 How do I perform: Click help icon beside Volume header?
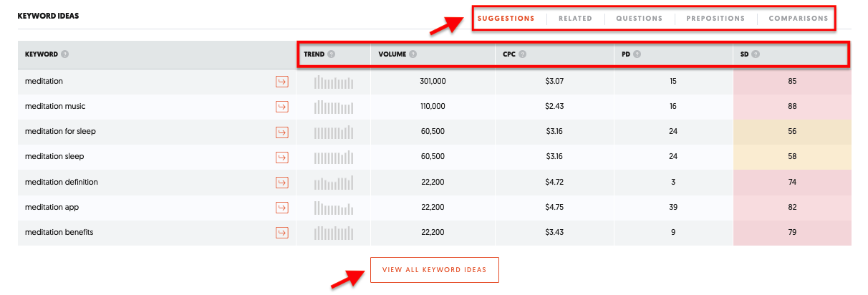point(413,54)
